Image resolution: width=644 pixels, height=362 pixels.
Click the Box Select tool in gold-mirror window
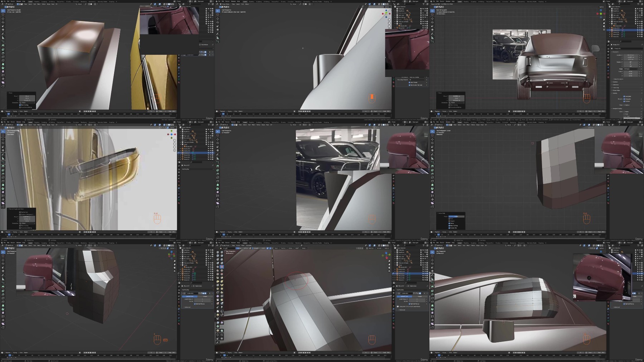tap(3, 131)
